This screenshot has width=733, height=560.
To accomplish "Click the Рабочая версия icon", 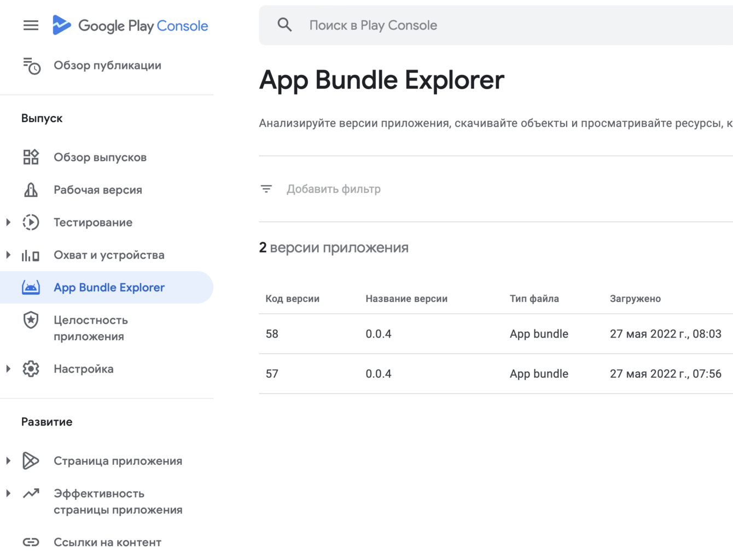I will click(31, 190).
